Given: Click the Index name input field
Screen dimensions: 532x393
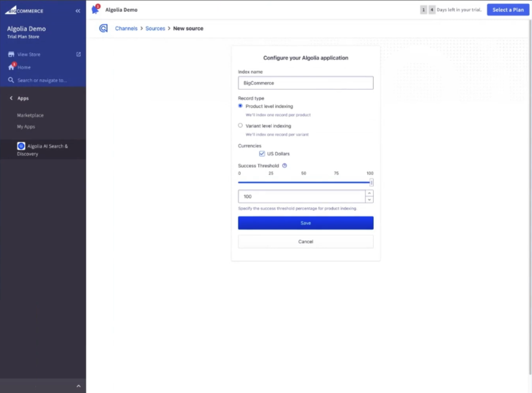Looking at the screenshot, I should click(x=306, y=83).
